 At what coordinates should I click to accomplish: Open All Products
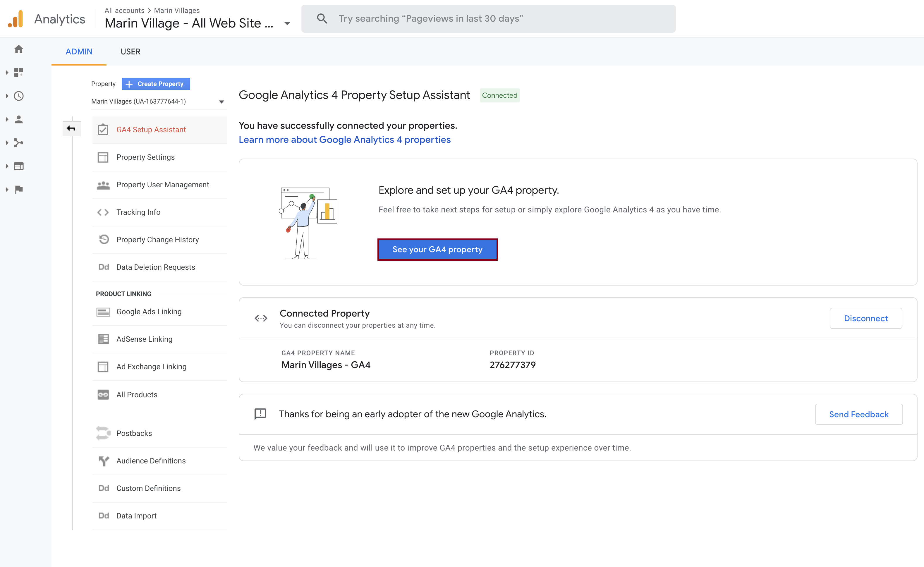(x=160, y=394)
